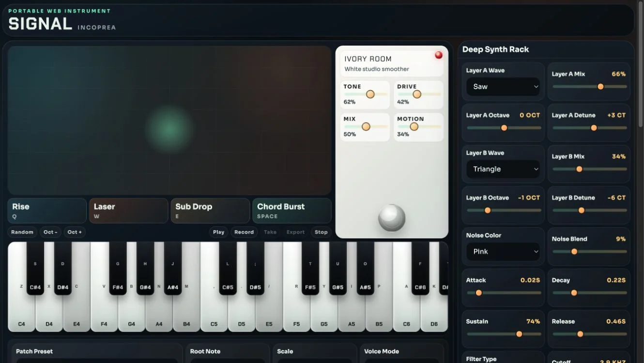Click the Layer A Mix slider handle

pos(600,87)
